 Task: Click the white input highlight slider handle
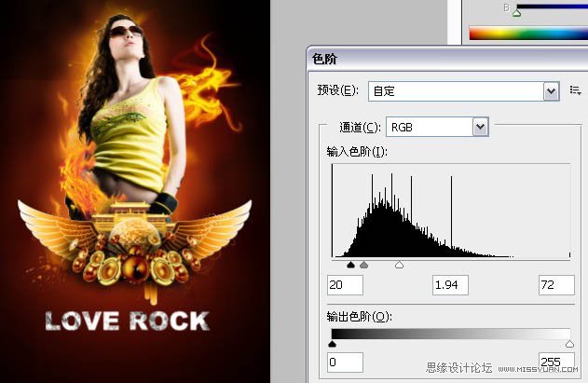[400, 265]
